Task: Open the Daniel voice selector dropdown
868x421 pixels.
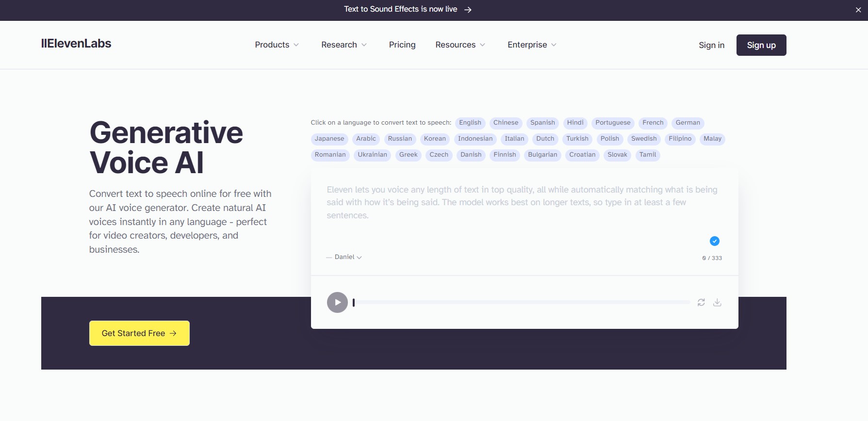Action: pos(348,257)
